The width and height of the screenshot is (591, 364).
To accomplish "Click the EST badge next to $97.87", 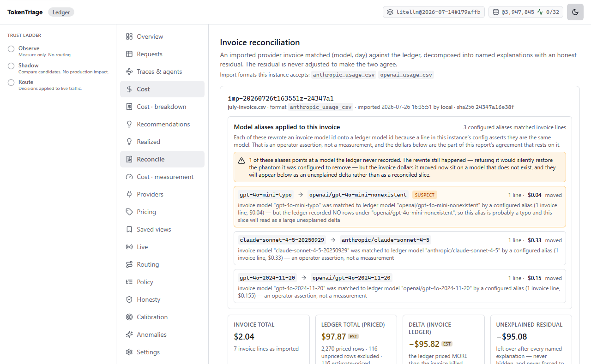I will 353,337.
